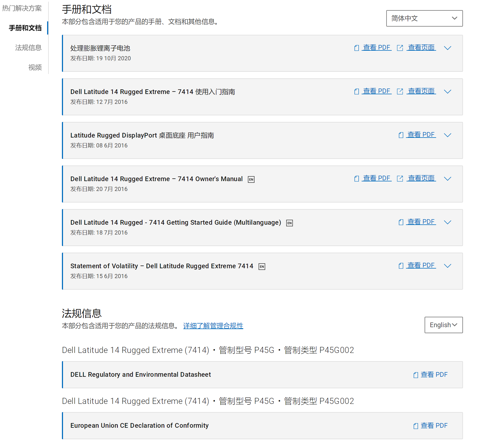The height and width of the screenshot is (448, 495).
Task: Click PDF icon for Statement of Volatility
Action: (401, 266)
